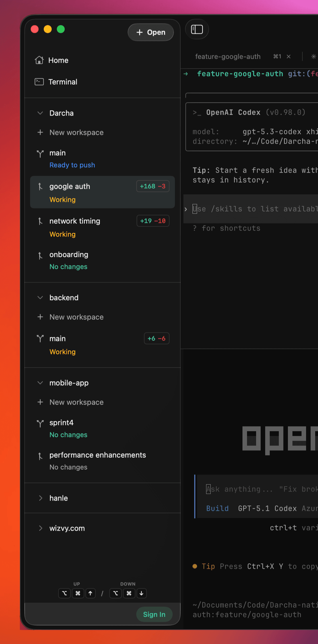Click the loading asterisk icon in tab bar
This screenshot has height=644, width=318.
[313, 57]
